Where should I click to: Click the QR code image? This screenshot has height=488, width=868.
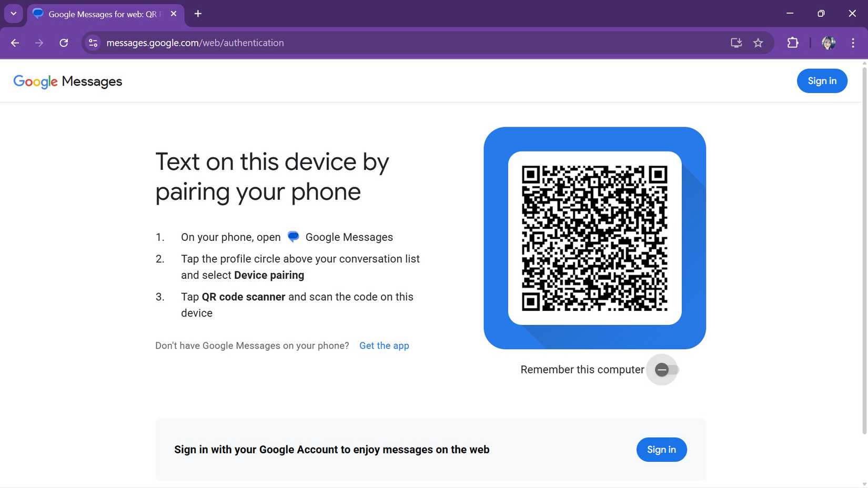(x=594, y=238)
